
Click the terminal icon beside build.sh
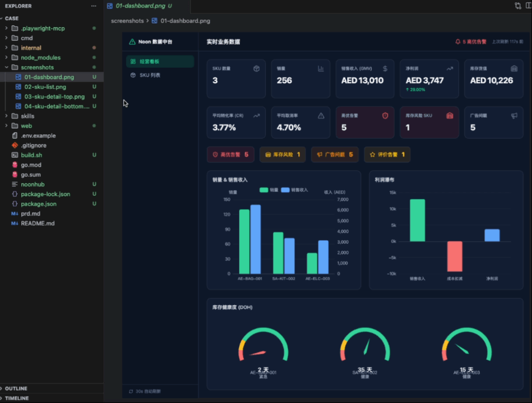[x=15, y=155]
